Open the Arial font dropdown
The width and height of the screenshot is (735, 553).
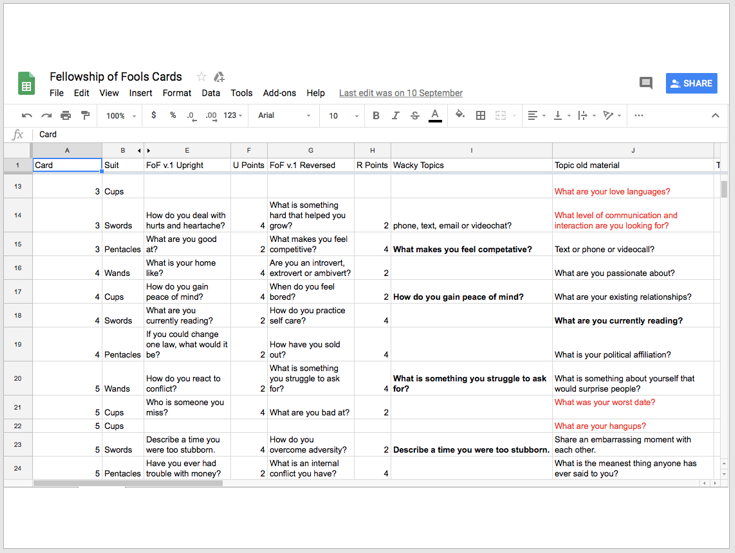[x=284, y=116]
